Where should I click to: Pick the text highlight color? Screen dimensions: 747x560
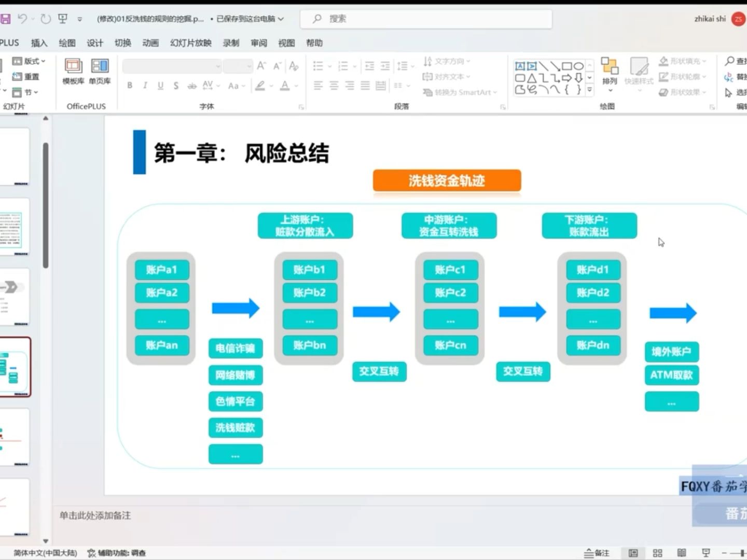tap(260, 86)
